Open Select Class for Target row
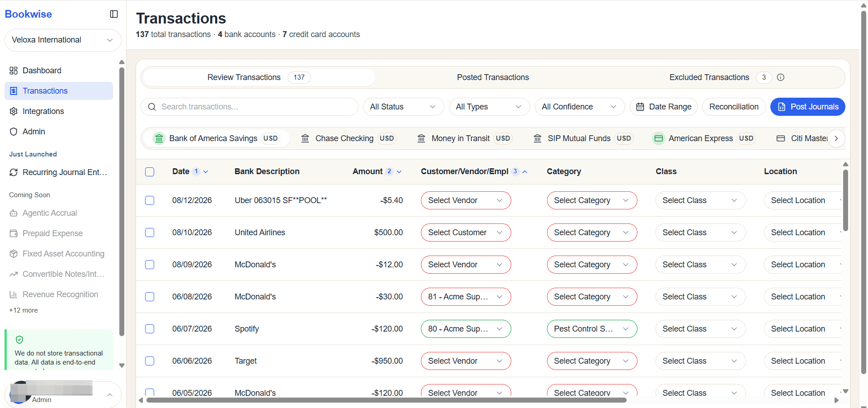The height and width of the screenshot is (408, 868). click(701, 361)
